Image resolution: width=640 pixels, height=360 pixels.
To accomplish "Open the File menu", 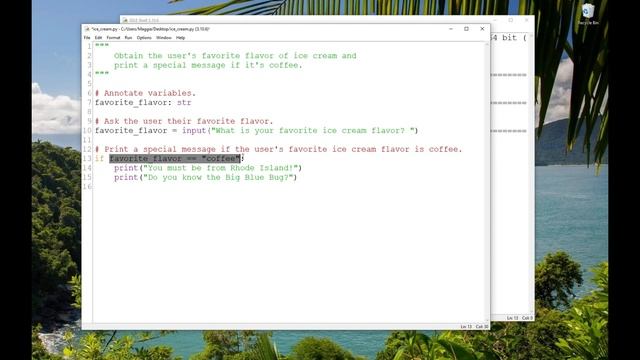I will click(87, 38).
